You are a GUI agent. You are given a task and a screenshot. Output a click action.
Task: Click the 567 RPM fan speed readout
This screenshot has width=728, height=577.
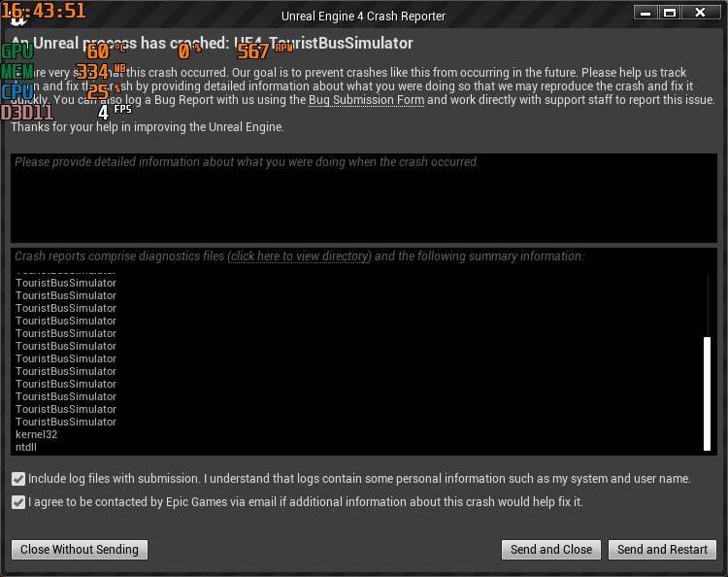[265, 51]
